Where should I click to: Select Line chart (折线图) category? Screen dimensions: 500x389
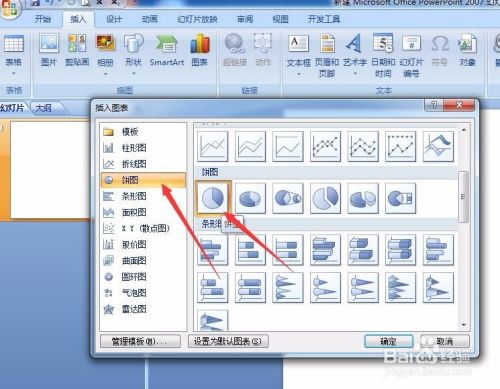tap(143, 164)
